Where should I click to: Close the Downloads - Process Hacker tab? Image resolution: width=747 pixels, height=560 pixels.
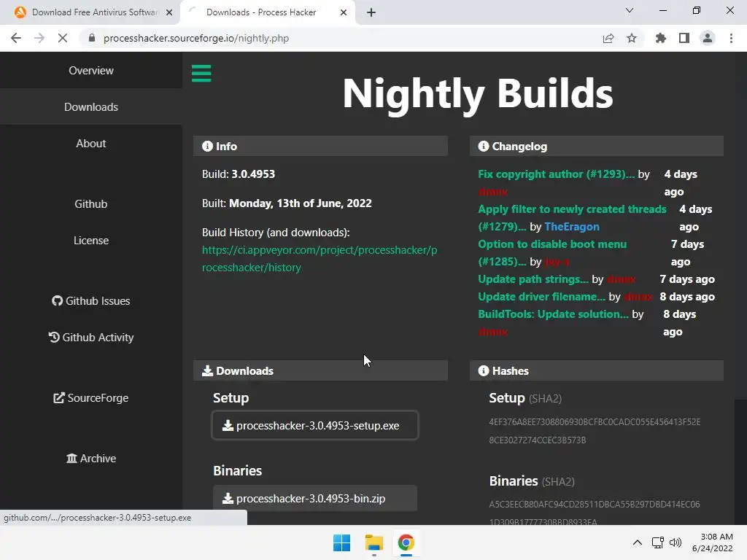click(x=344, y=12)
